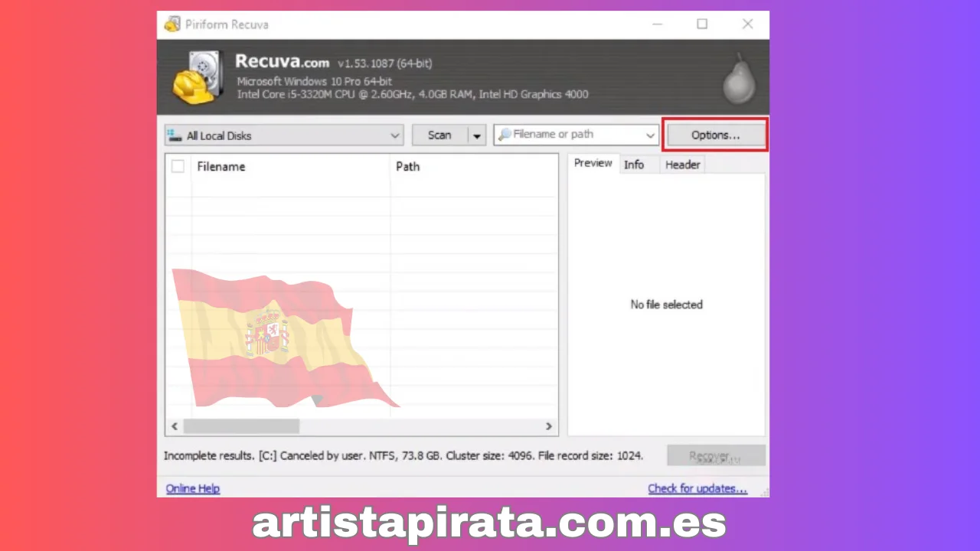This screenshot has width=980, height=551.
Task: Click the Microsoft Windows 10 Pro system info line
Action: tap(315, 81)
